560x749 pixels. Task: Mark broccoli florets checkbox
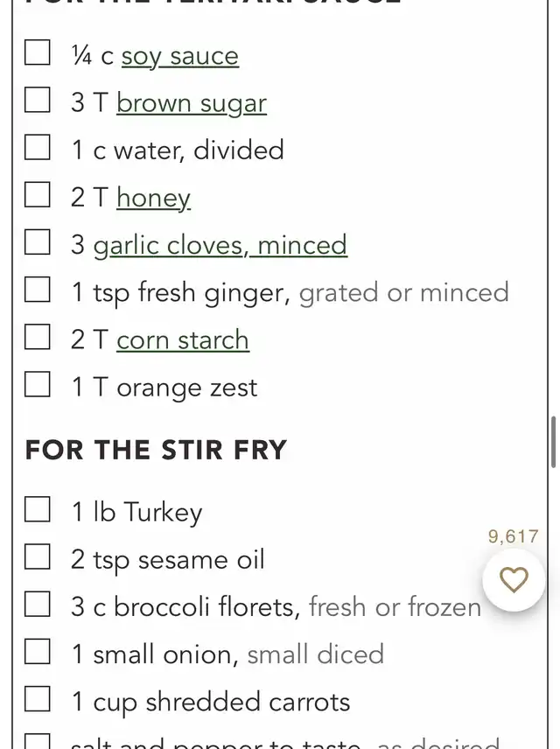[38, 604]
